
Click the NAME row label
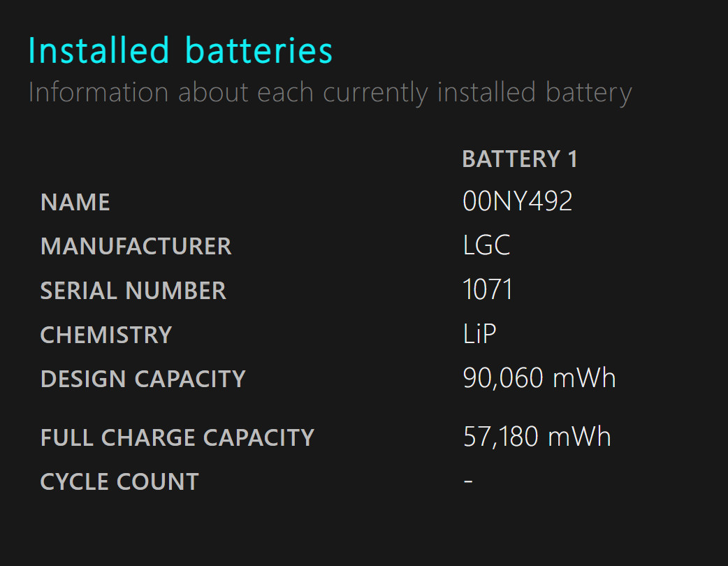pos(75,203)
